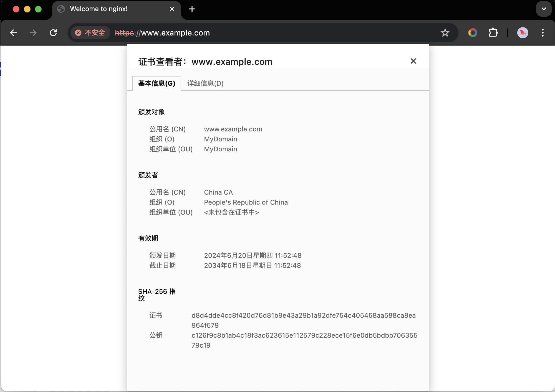Click the green maximize traffic light button
Image resolution: width=555 pixels, height=392 pixels.
pyautogui.click(x=38, y=9)
